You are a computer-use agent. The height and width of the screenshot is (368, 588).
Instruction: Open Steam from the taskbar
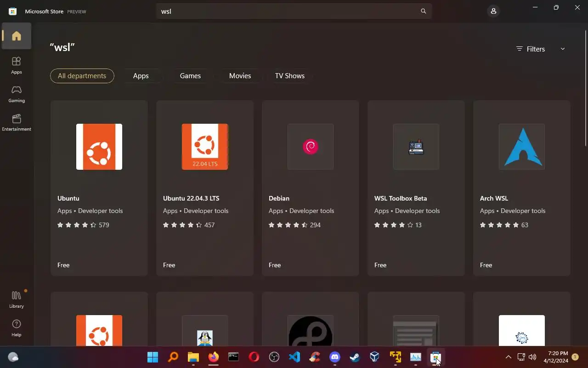pos(355,357)
